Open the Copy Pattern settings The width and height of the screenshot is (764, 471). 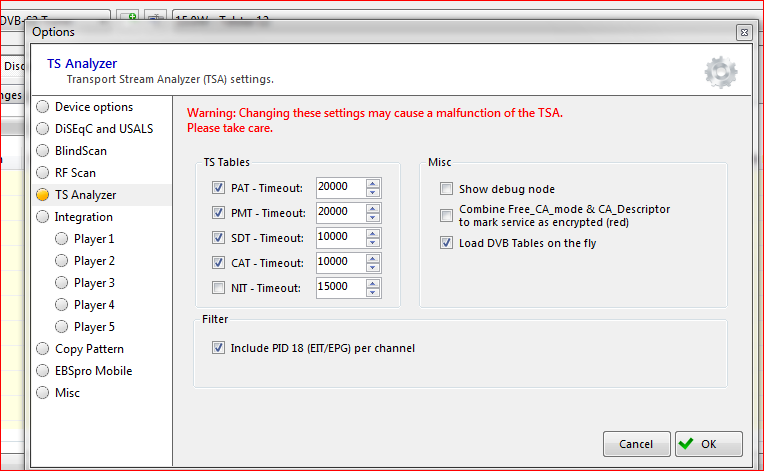89,349
